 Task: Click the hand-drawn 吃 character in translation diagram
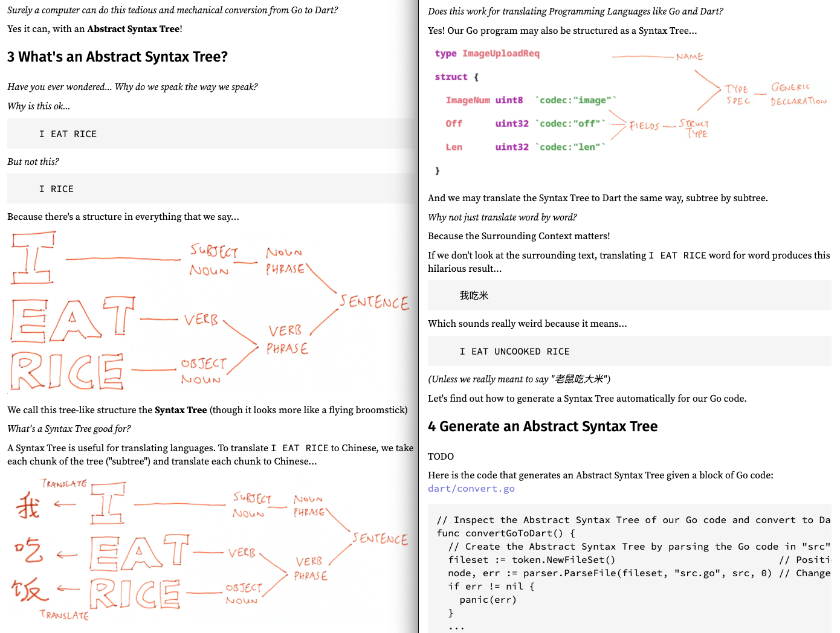pyautogui.click(x=28, y=550)
